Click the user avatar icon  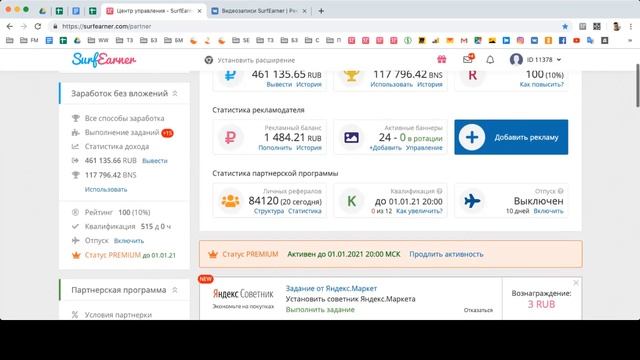(516, 60)
